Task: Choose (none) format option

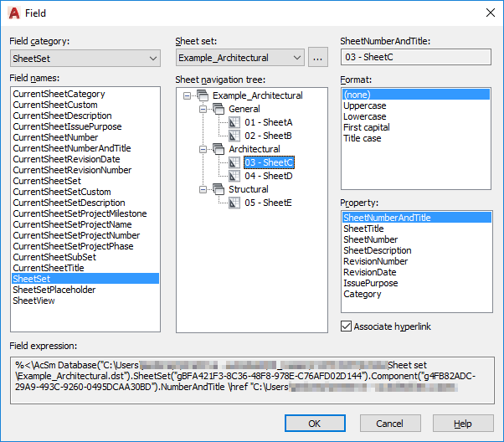Action: click(416, 95)
